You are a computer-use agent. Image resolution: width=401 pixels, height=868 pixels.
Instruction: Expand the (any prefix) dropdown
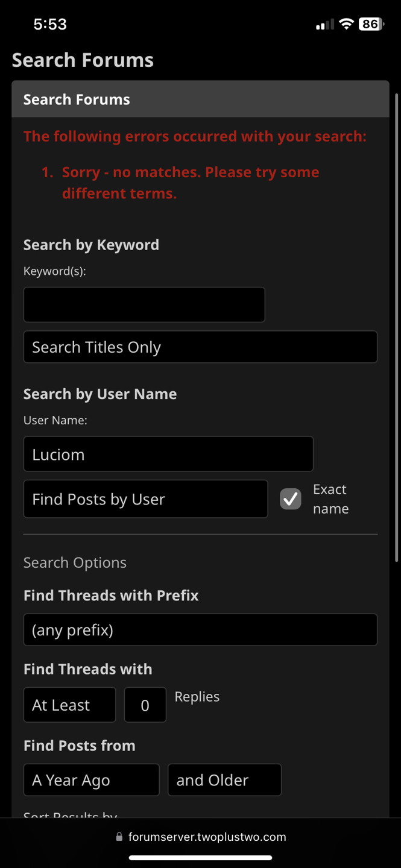200,630
